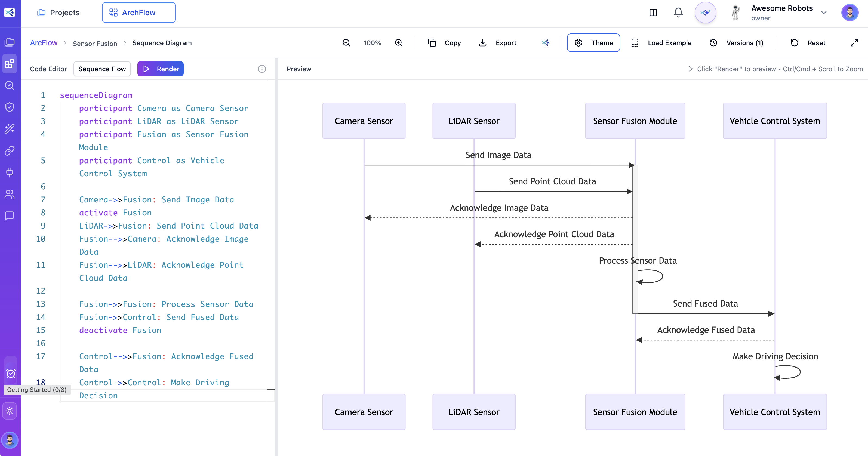Zoom in on the diagram preview

(x=399, y=43)
